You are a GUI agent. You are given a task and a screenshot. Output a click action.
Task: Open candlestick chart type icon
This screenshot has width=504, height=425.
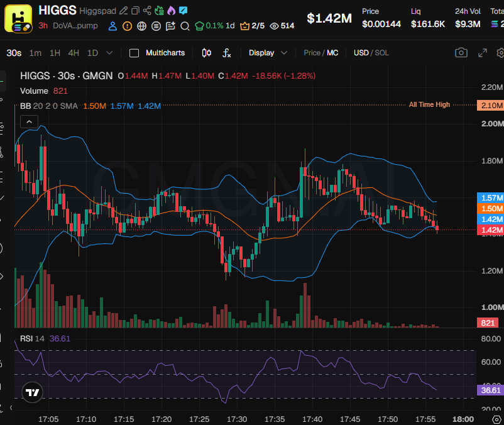206,53
